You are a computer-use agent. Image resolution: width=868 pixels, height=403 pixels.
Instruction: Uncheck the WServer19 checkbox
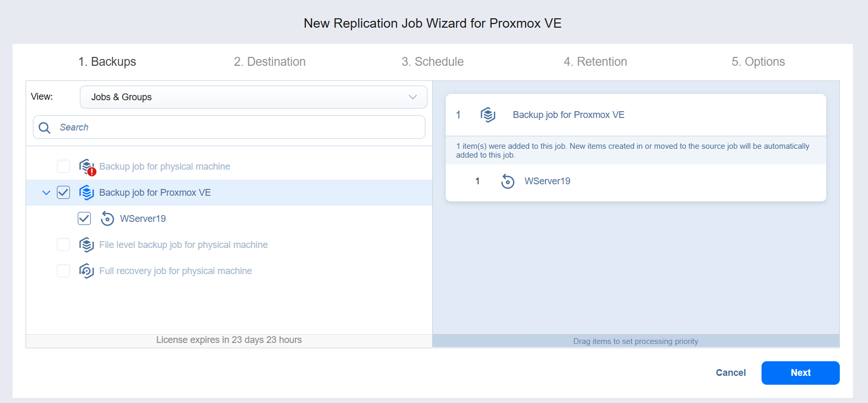pyautogui.click(x=84, y=219)
